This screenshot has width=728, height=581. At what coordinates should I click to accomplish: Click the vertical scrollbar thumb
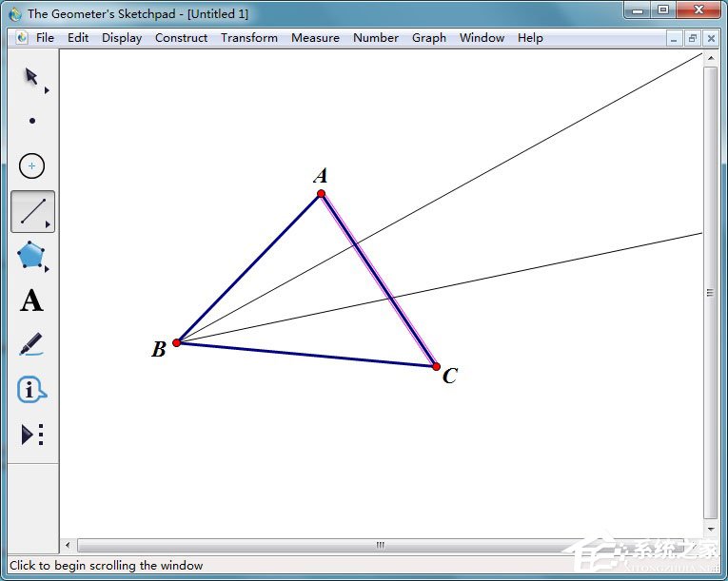coord(710,292)
